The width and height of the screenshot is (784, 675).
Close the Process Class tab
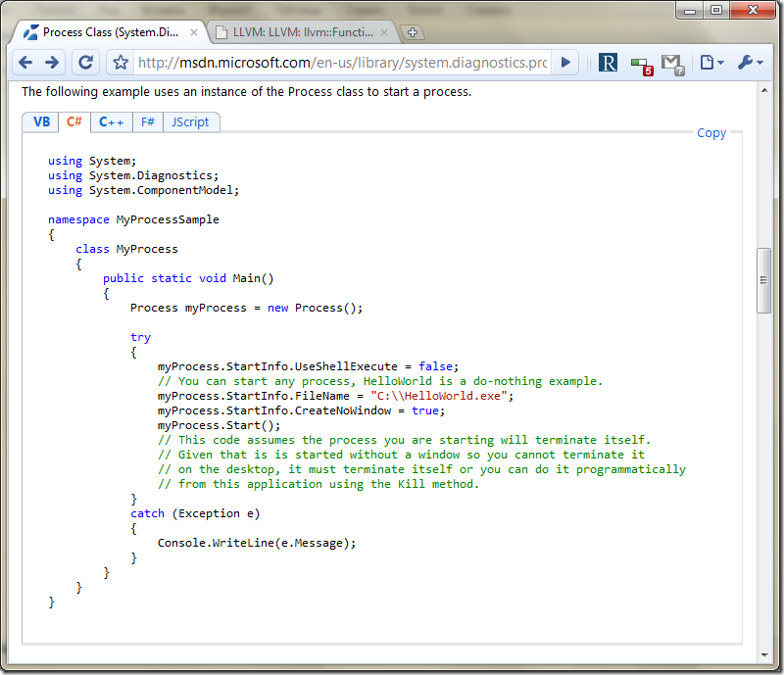(194, 32)
